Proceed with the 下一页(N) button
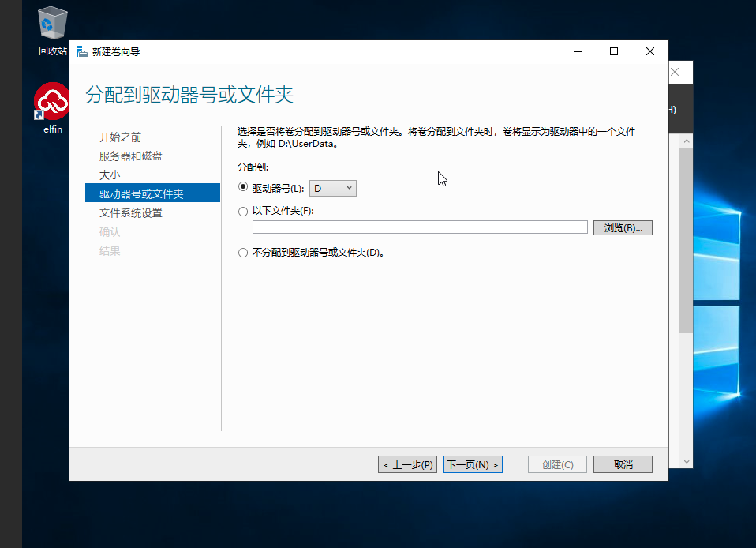This screenshot has height=548, width=756. (473, 464)
